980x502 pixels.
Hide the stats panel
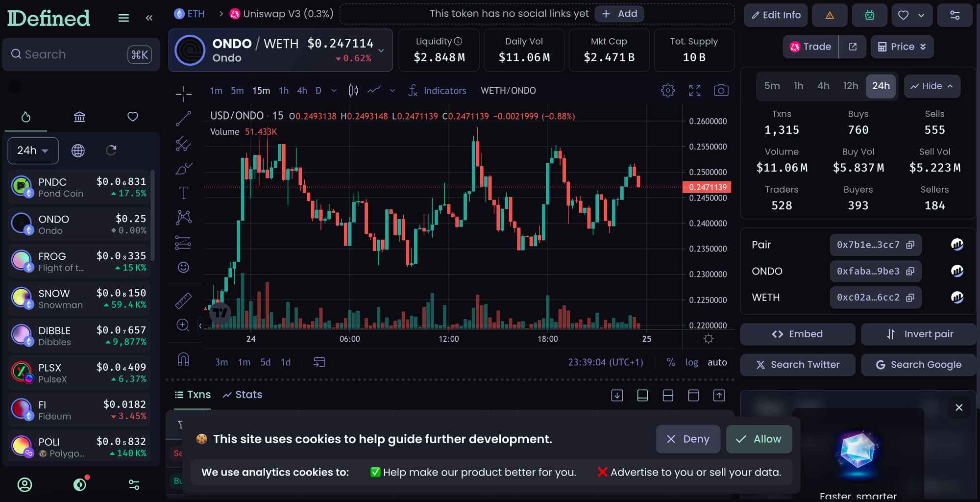[x=932, y=86]
